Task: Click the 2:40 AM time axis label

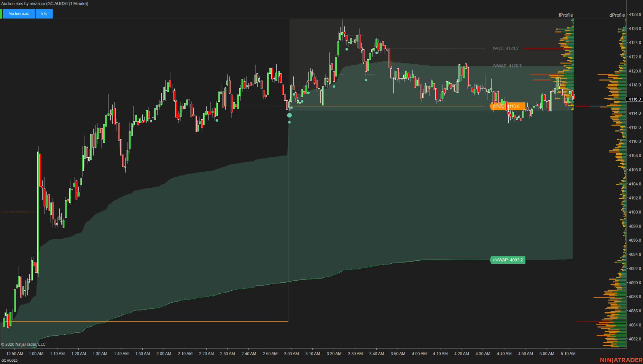Action: tap(249, 354)
